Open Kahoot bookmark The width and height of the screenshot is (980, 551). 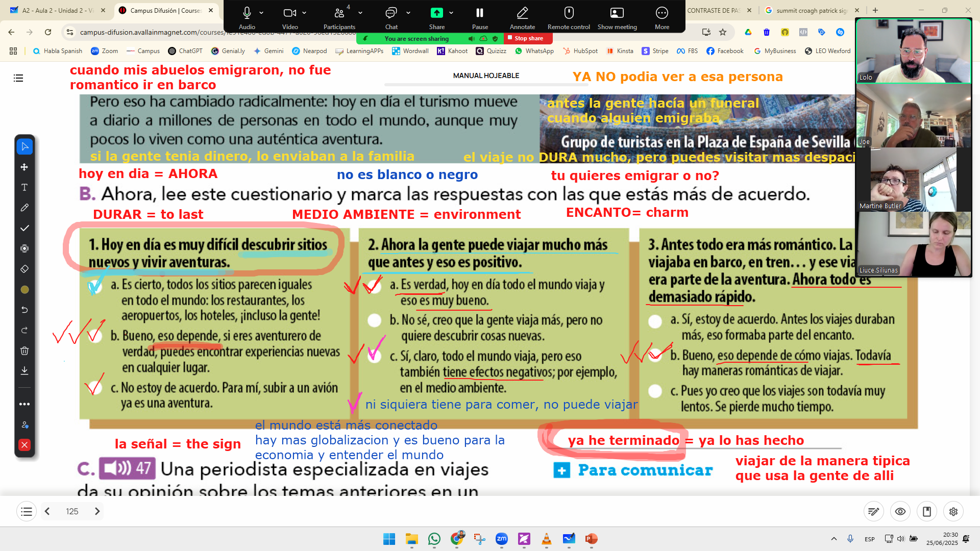452,51
